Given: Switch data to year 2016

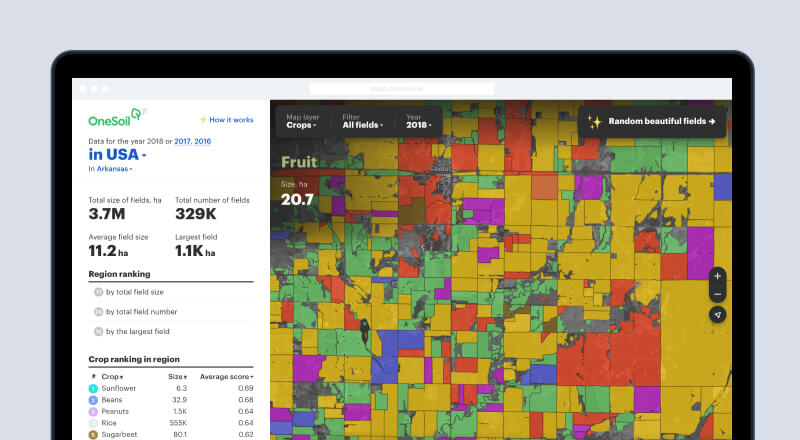Looking at the screenshot, I should pyautogui.click(x=203, y=141).
